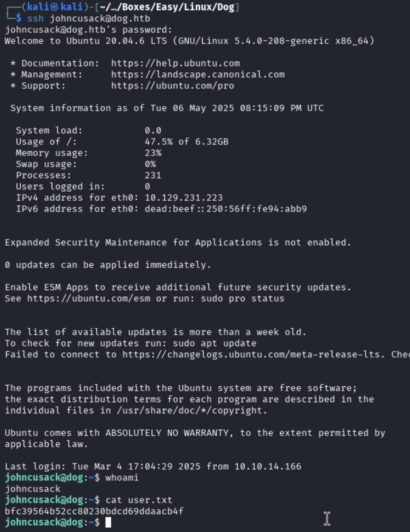
Task: Click the ssh johncusack@dog.htb command
Action: 88,19
